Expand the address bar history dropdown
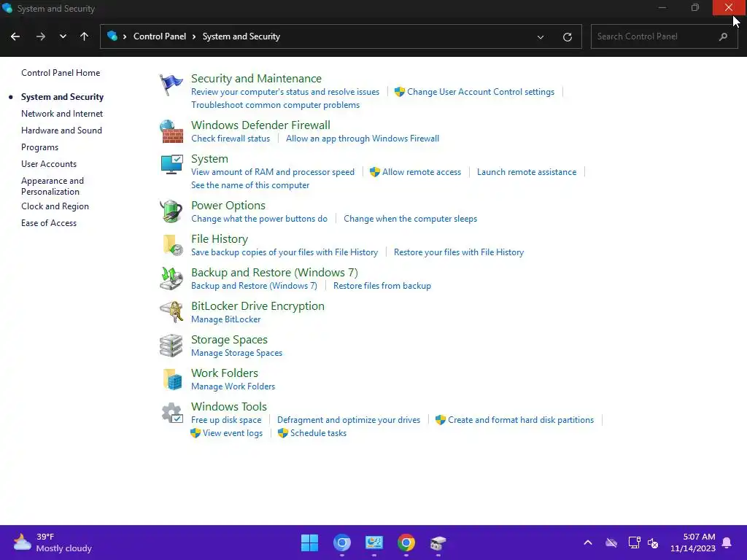This screenshot has width=747, height=560. (x=541, y=36)
